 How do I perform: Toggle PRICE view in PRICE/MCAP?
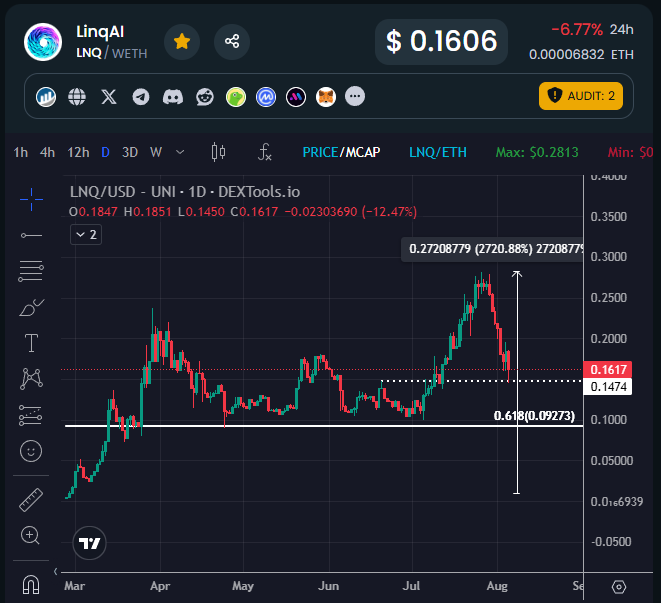pos(320,152)
